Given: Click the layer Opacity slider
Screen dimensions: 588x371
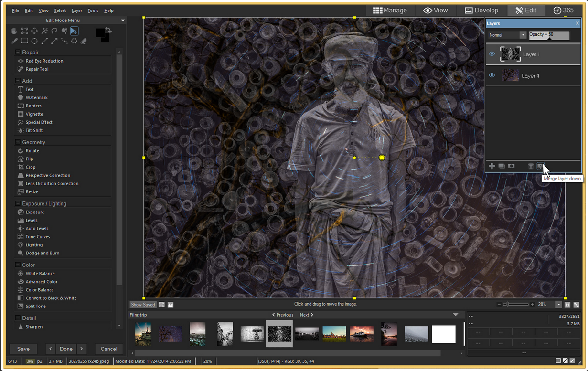Looking at the screenshot, I should (x=549, y=35).
